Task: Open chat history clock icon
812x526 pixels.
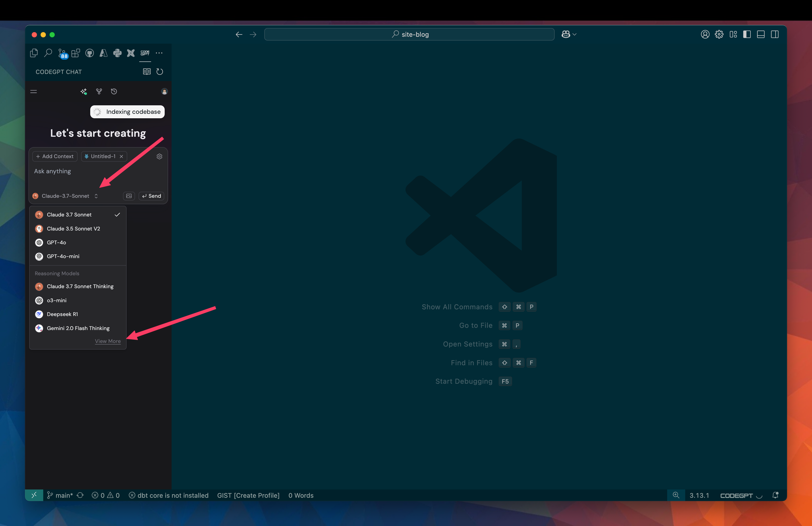Action: (114, 91)
